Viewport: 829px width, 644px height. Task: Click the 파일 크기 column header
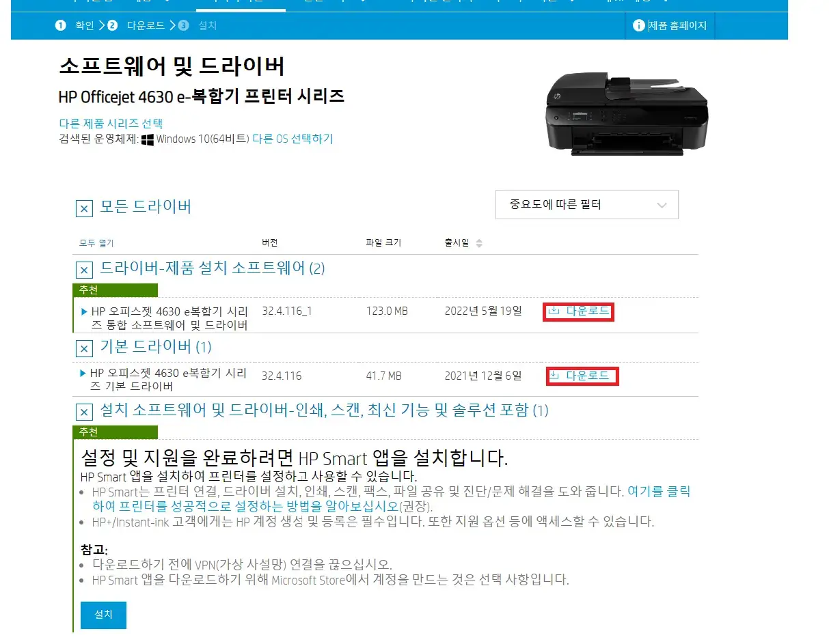click(383, 243)
